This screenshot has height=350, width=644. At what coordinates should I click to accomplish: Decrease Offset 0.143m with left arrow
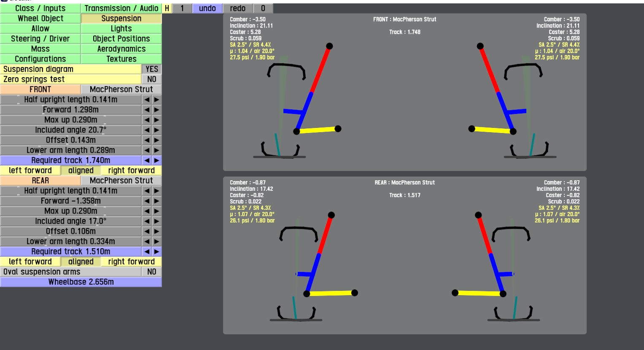147,140
